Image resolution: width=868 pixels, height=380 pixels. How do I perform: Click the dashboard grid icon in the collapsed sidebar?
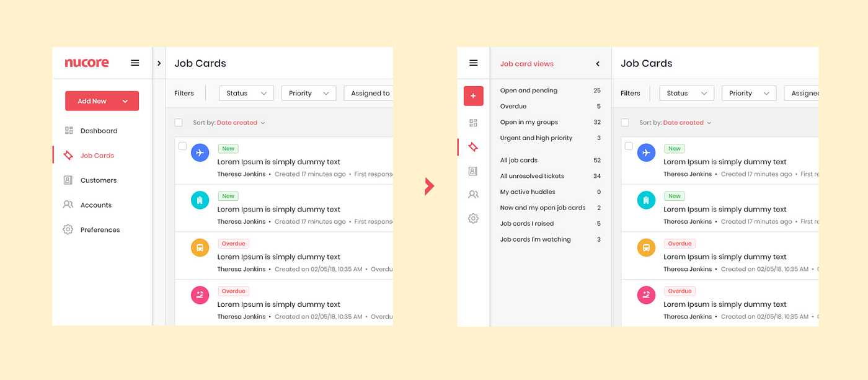coord(474,123)
